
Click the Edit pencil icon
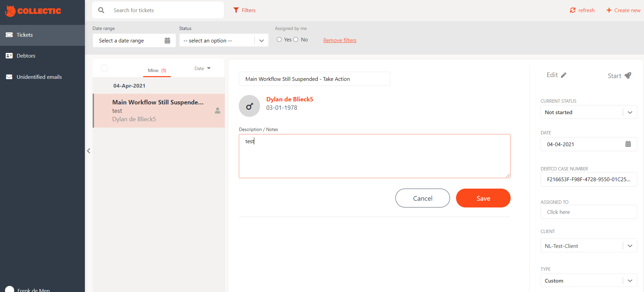[x=564, y=75]
